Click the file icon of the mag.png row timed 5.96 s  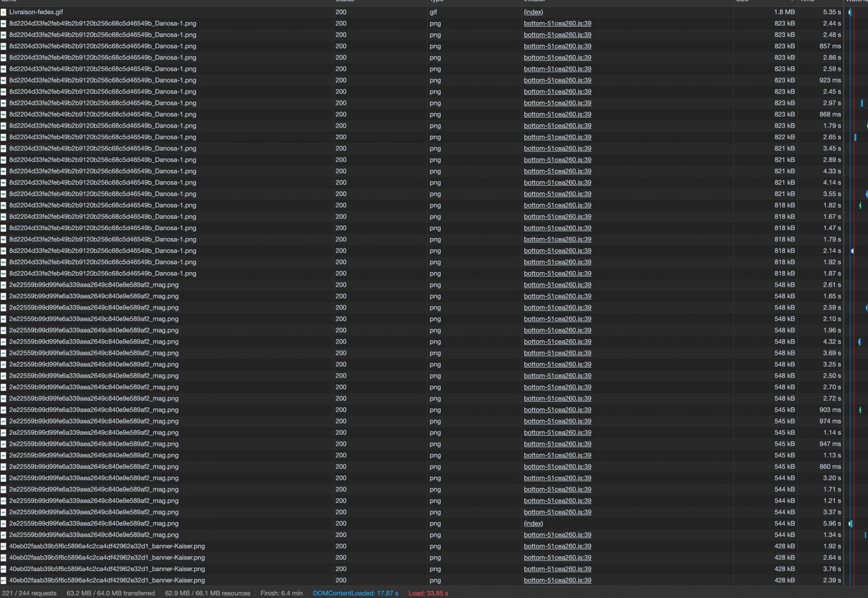4,523
